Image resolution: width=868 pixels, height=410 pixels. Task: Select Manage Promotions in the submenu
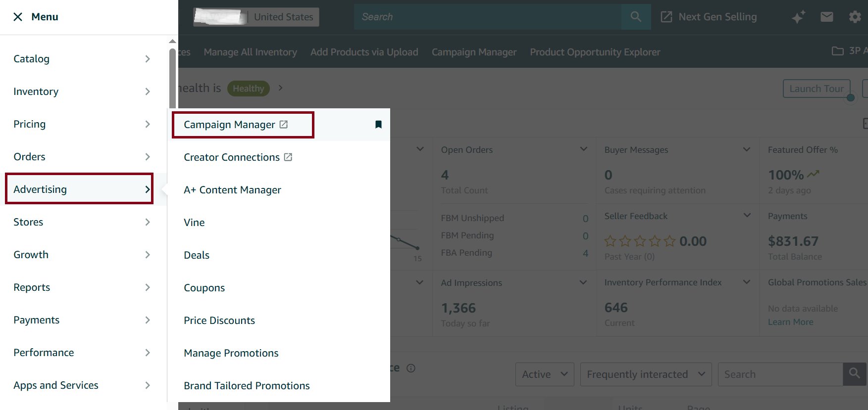point(231,353)
